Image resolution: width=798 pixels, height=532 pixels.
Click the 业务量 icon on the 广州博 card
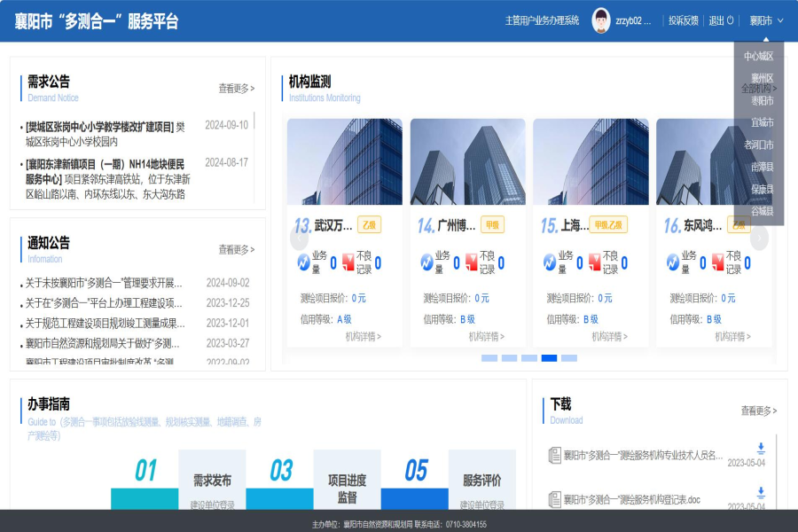coord(427,262)
